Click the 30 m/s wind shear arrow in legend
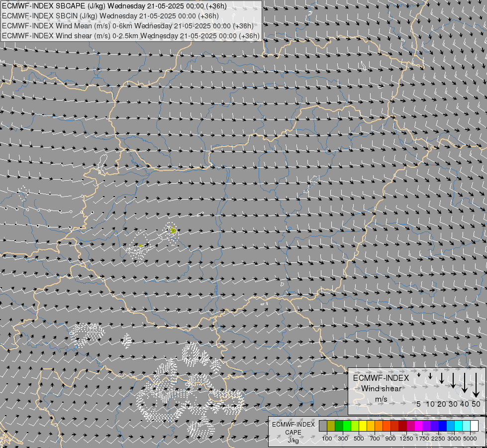This screenshot has height=448, width=487. 453,380
